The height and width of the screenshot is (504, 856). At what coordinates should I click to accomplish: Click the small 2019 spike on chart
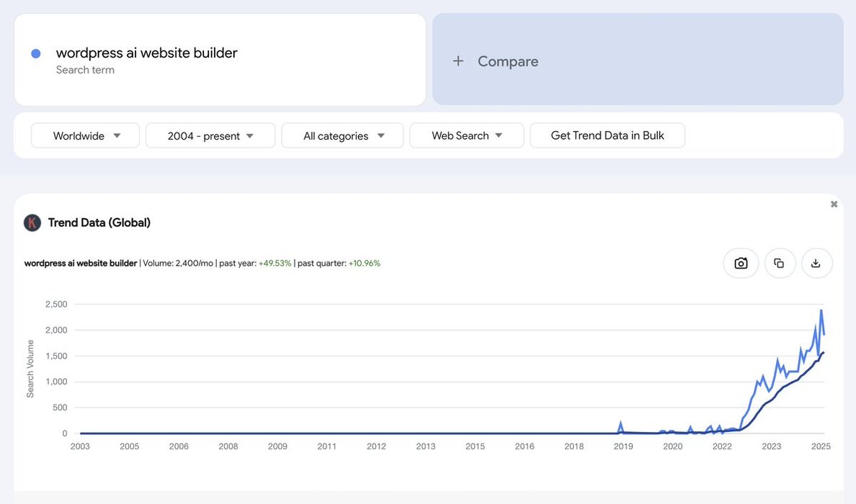[x=620, y=424]
